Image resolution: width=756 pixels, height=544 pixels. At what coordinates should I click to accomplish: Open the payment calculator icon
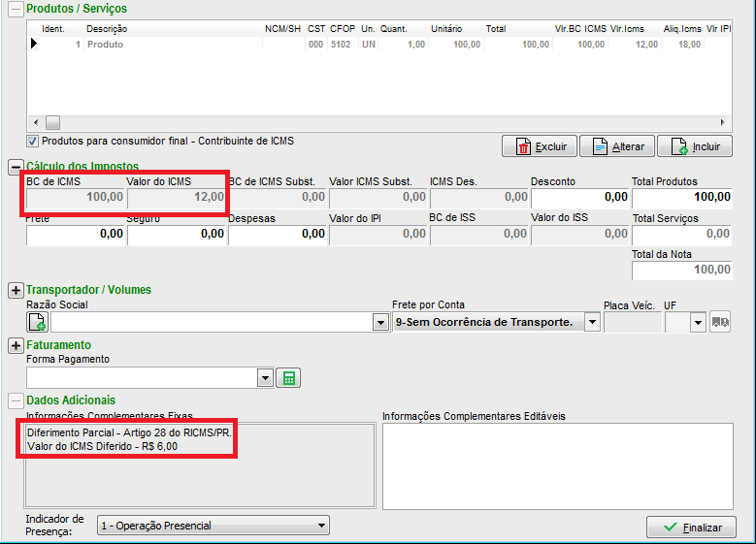coord(286,377)
